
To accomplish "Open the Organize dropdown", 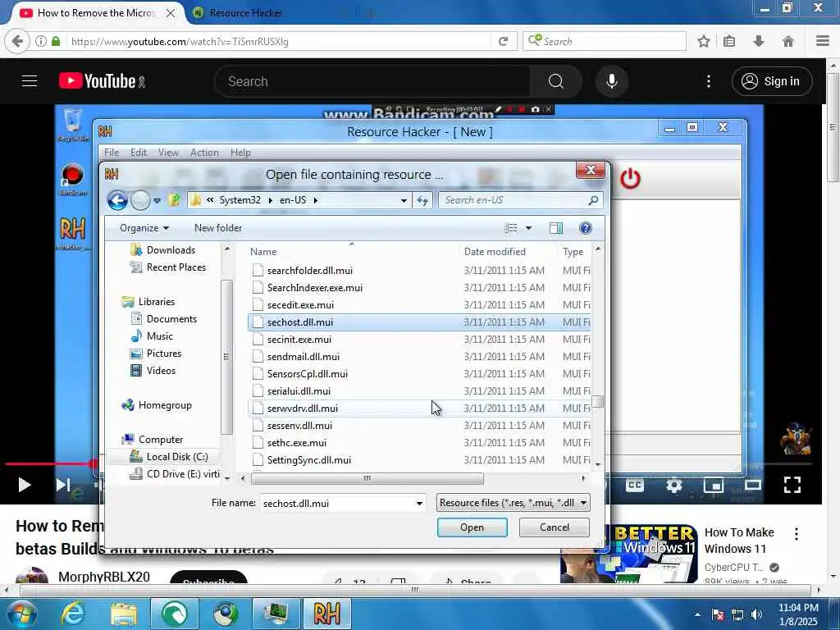I will coord(144,228).
